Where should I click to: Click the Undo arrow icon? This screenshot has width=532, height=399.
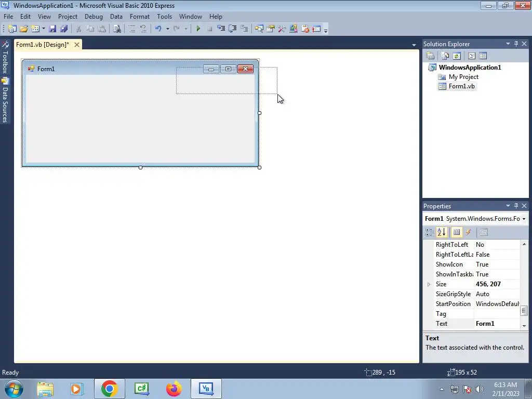point(158,29)
